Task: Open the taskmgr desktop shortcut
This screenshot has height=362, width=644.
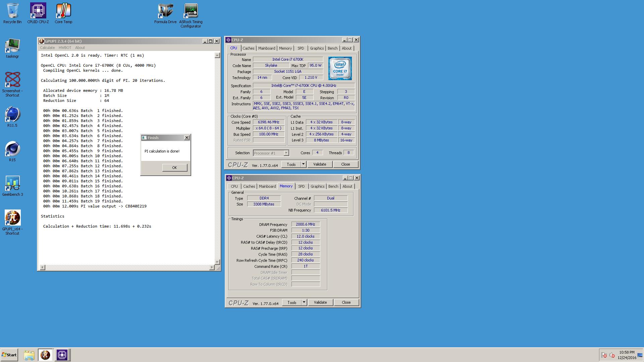Action: click(12, 48)
